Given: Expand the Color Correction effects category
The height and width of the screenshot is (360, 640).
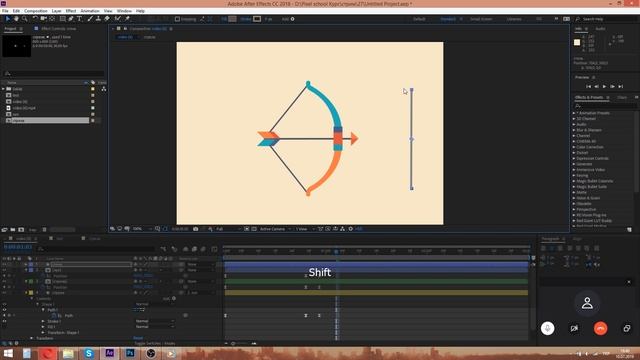Looking at the screenshot, I should (x=573, y=147).
